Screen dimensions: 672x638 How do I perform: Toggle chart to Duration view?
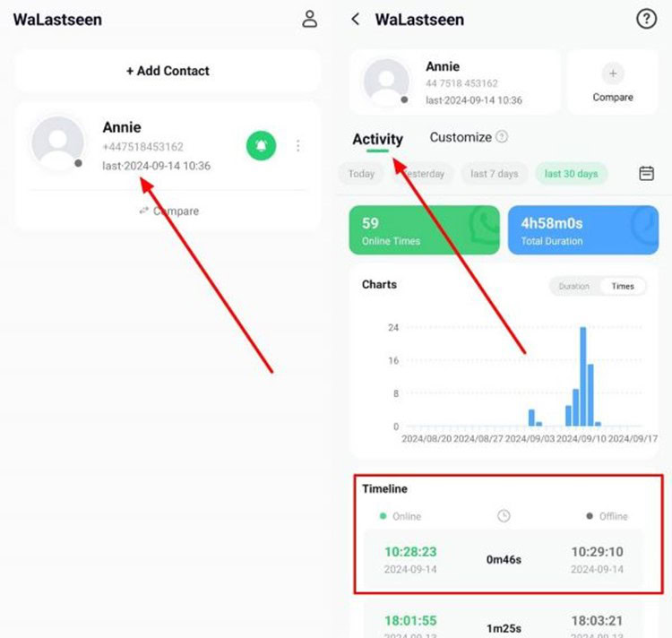[x=573, y=286]
